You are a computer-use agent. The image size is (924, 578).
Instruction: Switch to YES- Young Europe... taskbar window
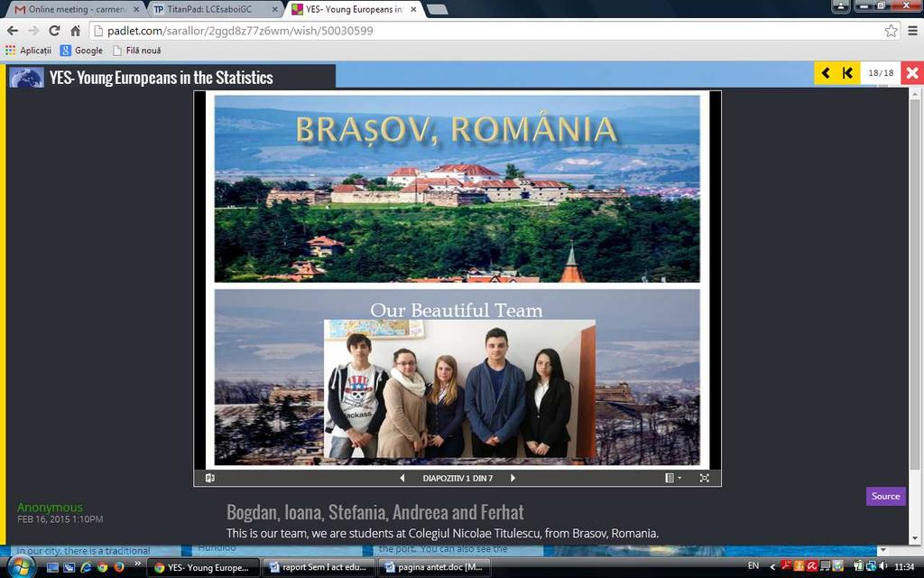203,567
